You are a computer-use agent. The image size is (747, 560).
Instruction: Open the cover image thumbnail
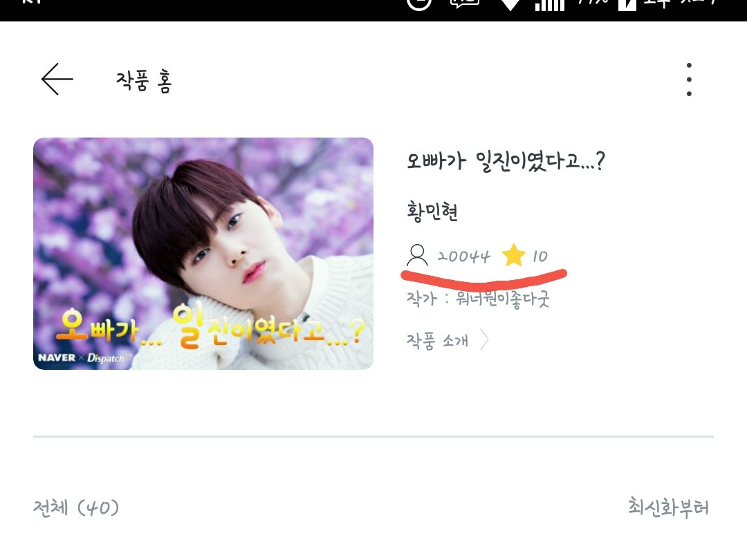click(x=203, y=254)
